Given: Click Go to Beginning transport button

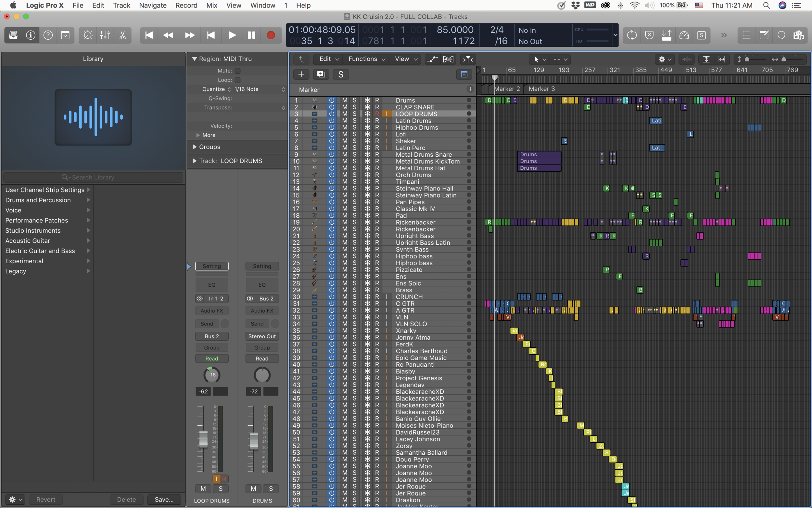Looking at the screenshot, I should coord(149,35).
